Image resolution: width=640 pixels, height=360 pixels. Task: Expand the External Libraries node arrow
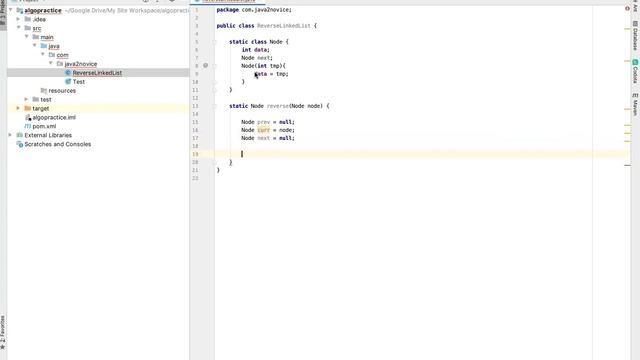(x=11, y=135)
